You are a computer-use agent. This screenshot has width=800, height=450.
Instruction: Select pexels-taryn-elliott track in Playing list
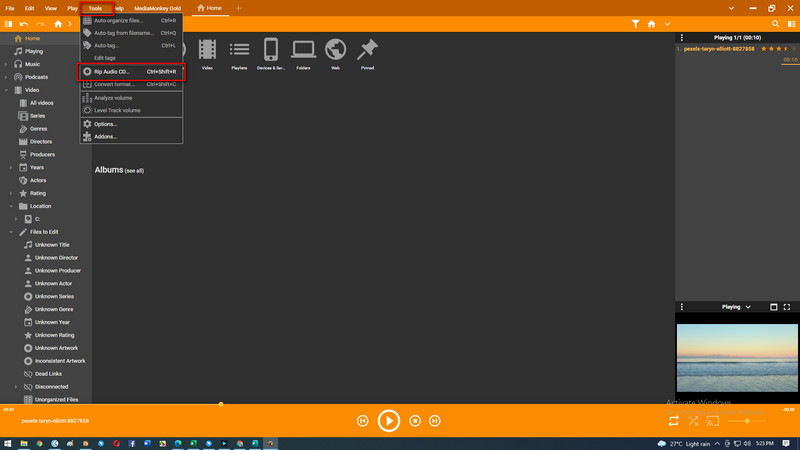719,49
